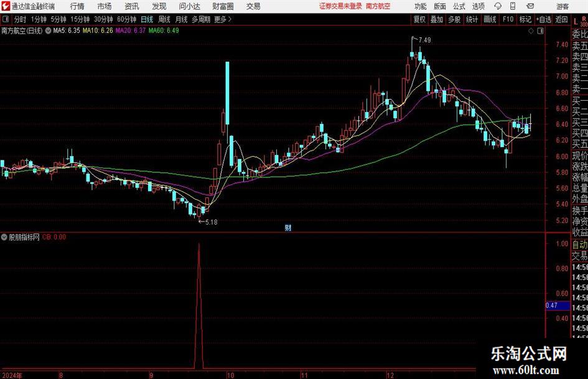
Task: Open the 市场 menu
Action: pos(105,6)
